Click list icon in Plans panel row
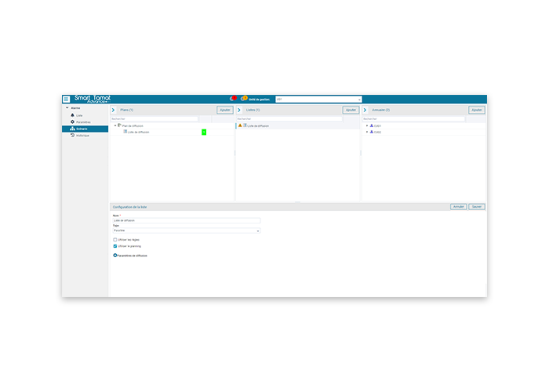The height and width of the screenshot is (392, 549). pyautogui.click(x=125, y=132)
